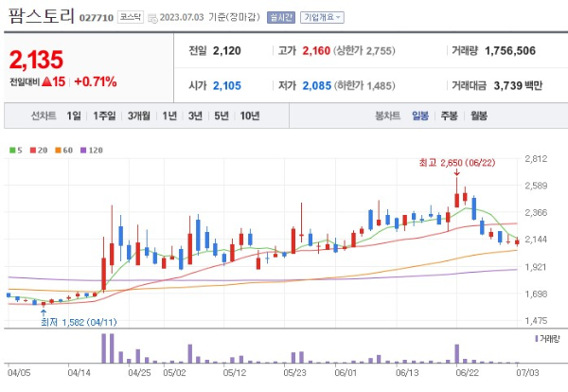
Task: Show the 3년 line chart
Action: tap(195, 116)
